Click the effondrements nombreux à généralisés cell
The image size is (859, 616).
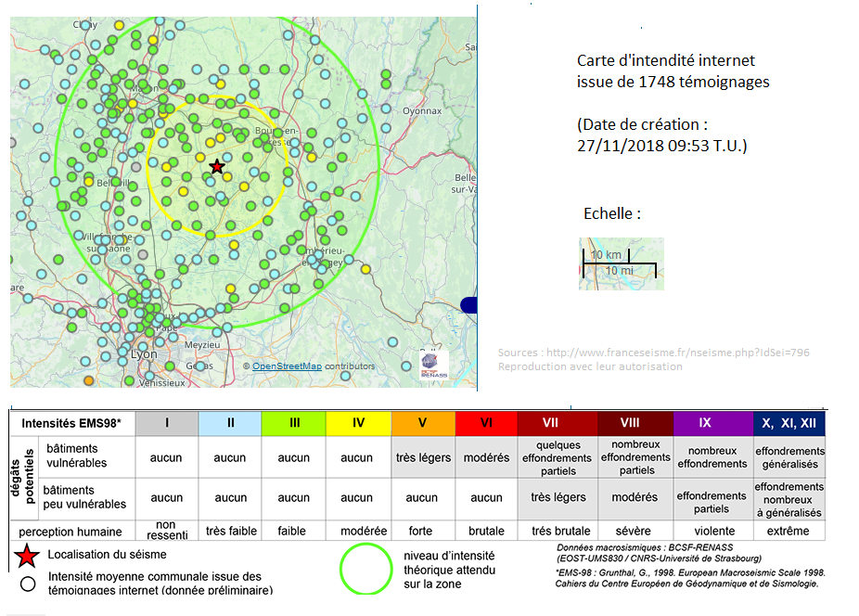pyautogui.click(x=789, y=499)
